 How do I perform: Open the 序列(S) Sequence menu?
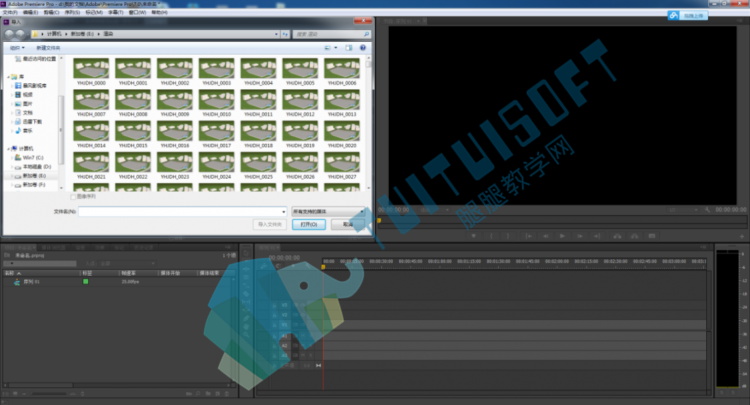pyautogui.click(x=72, y=12)
